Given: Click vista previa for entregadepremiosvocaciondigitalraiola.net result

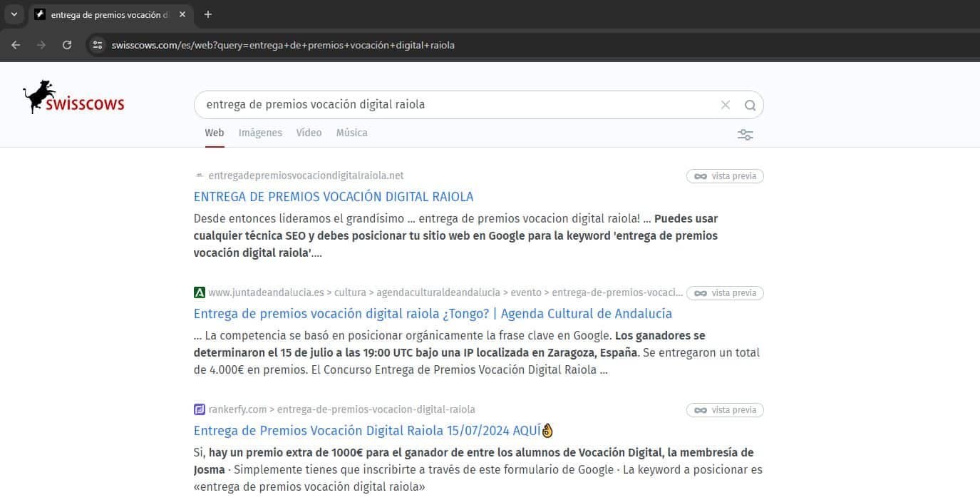Looking at the screenshot, I should click(x=725, y=176).
